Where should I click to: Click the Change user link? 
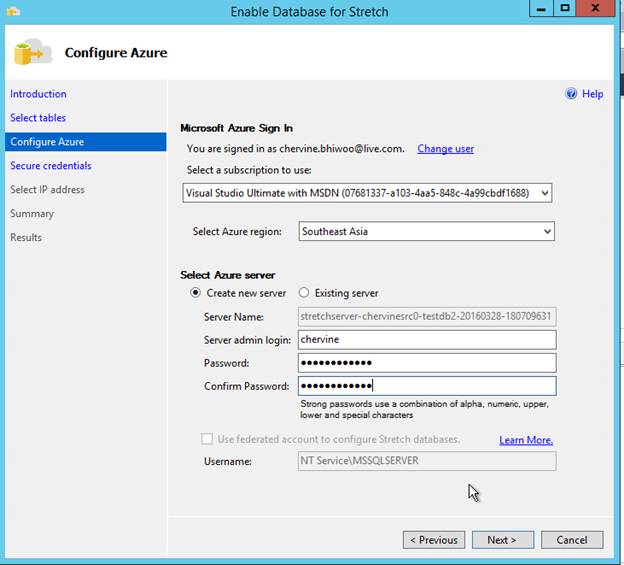tap(445, 148)
